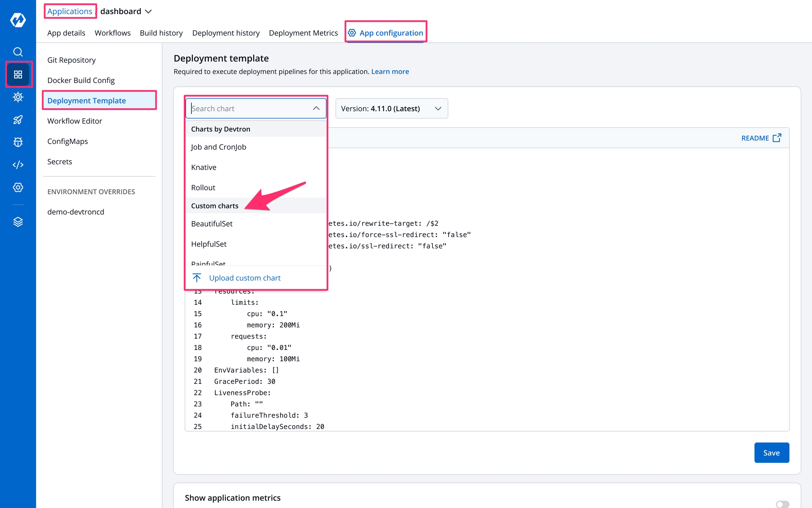Open search via magnifier sidebar icon
The width and height of the screenshot is (812, 508).
(18, 52)
